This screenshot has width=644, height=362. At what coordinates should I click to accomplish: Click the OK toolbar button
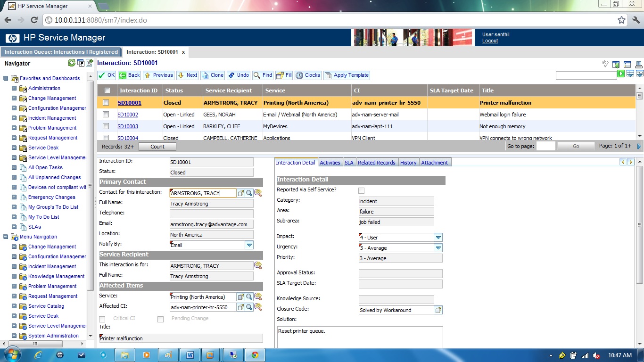(107, 75)
